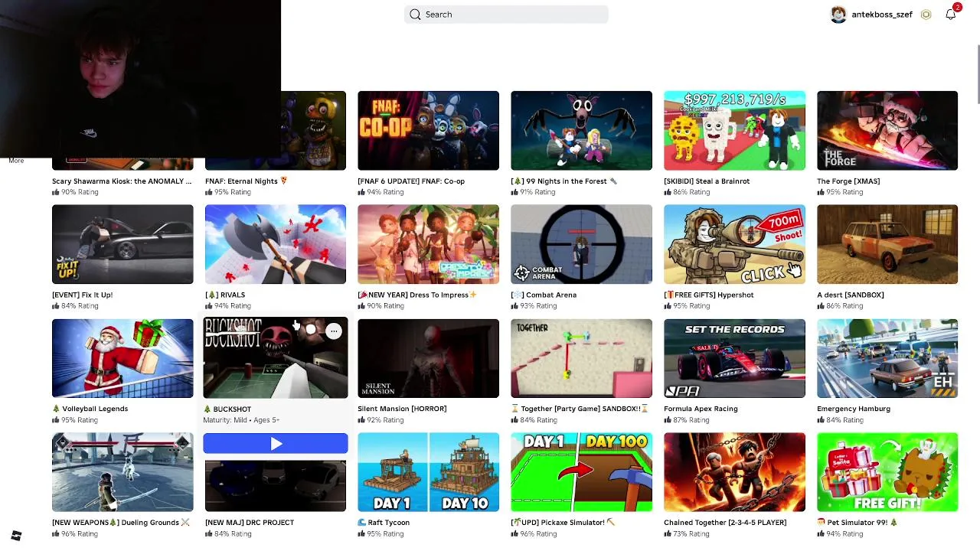This screenshot has height=551, width=980.
Task: Open the Fix It Up! car thumbnail
Action: point(122,244)
